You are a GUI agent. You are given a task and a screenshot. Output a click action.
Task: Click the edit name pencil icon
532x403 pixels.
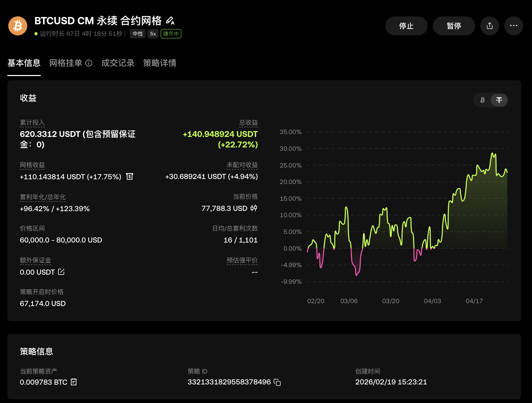pos(170,21)
